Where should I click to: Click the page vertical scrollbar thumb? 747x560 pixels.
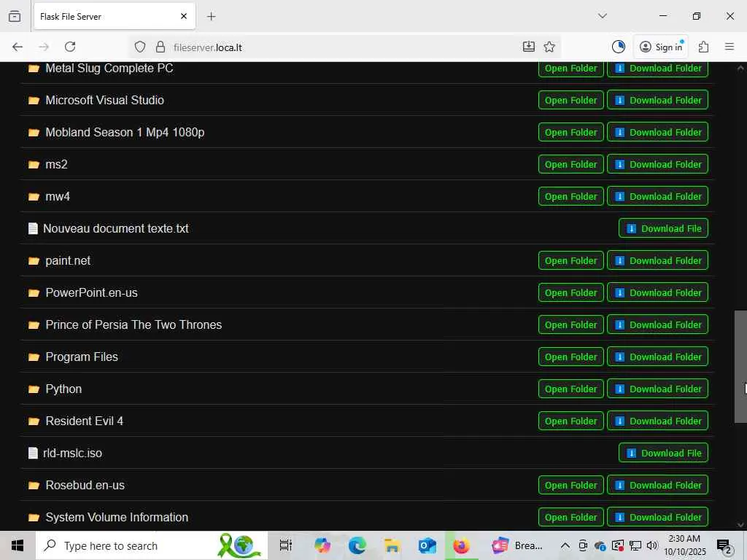[740, 367]
